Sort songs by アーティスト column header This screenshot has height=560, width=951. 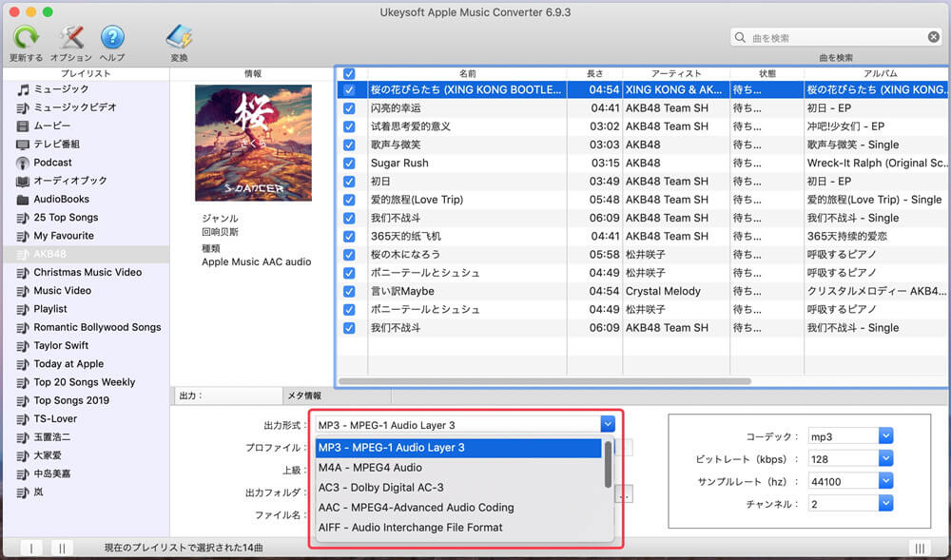tap(676, 73)
